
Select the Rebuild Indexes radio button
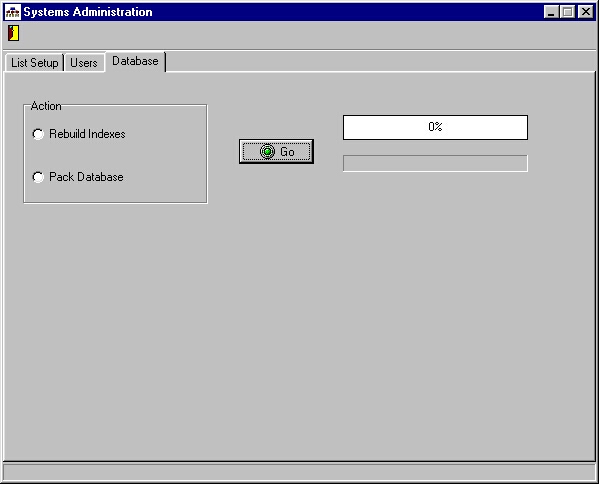(38, 134)
